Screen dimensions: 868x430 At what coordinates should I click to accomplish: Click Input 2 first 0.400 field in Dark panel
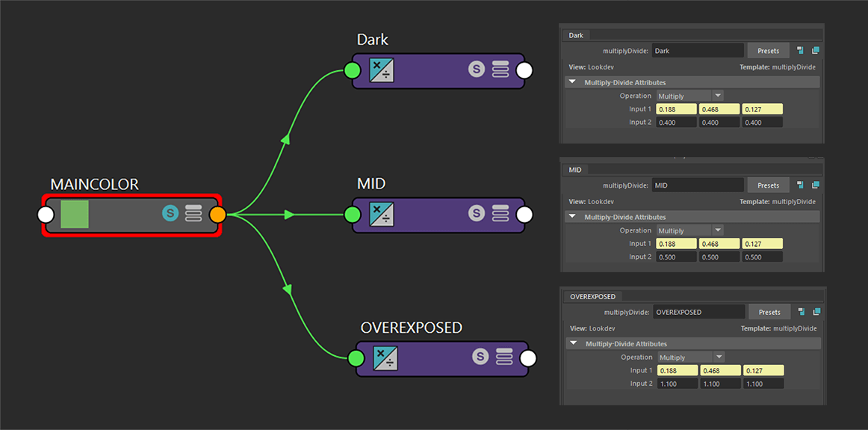677,122
